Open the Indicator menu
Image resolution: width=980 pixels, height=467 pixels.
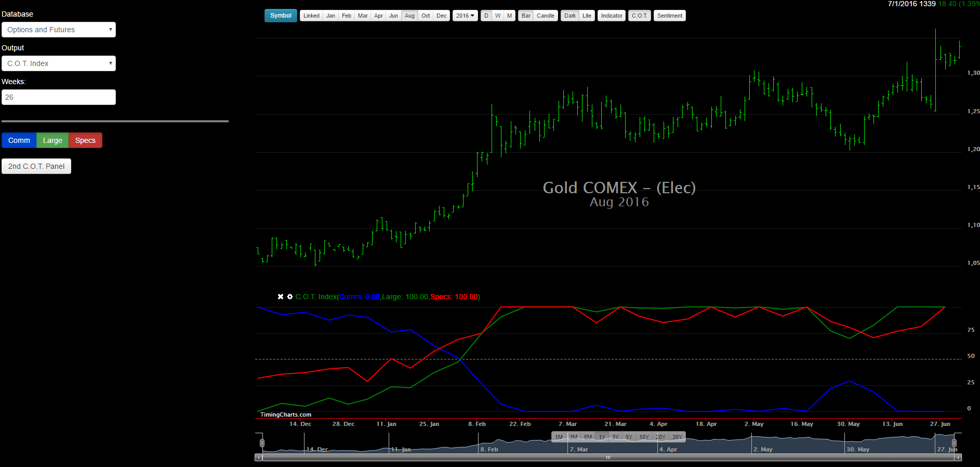612,16
